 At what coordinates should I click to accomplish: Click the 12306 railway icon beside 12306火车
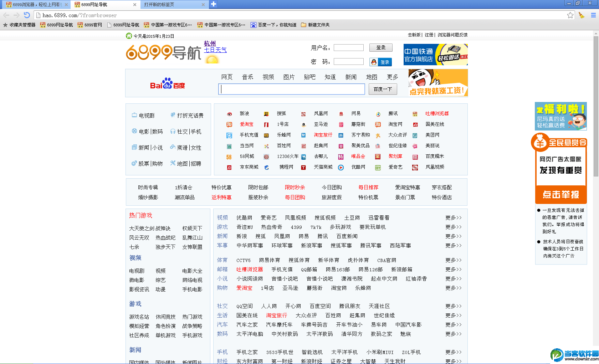tap(266, 157)
